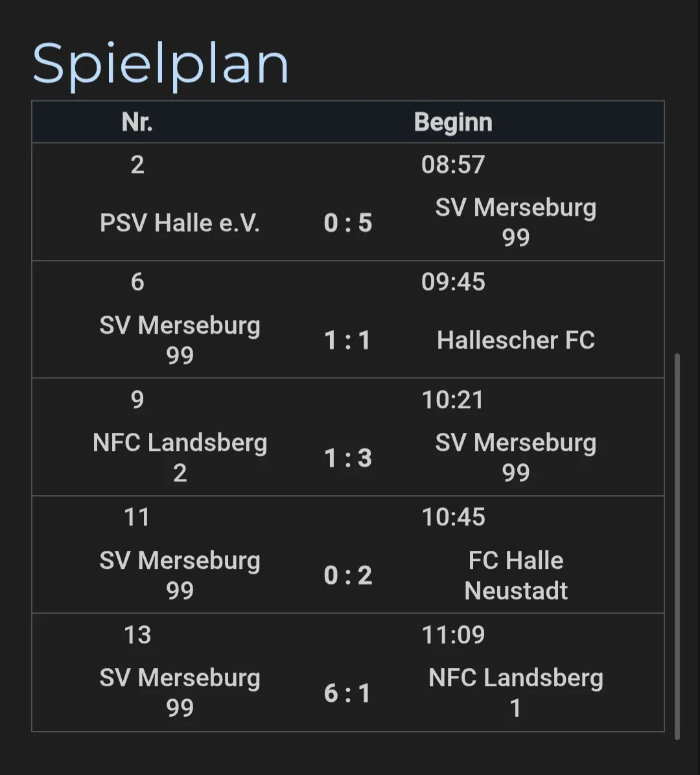Click the 6 : 1 score
700x775 pixels.
tap(348, 693)
